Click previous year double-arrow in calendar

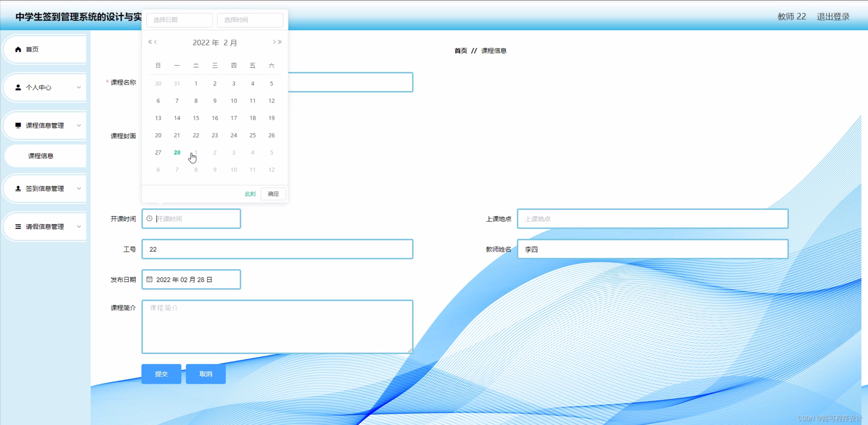pos(150,42)
